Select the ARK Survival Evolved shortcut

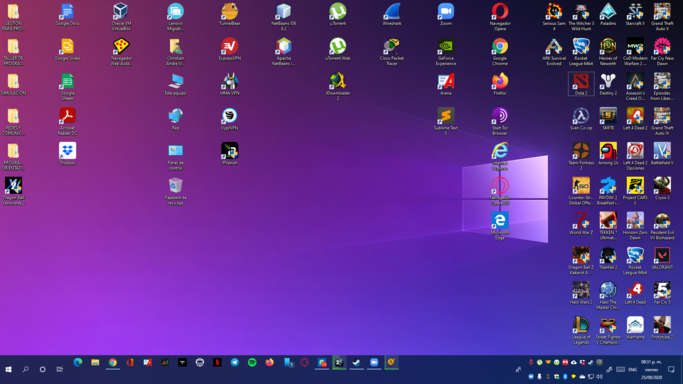click(x=554, y=52)
